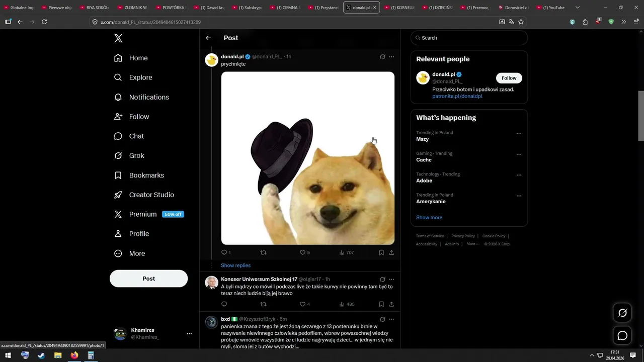Open bxd user avatar
This screenshot has height=362, width=644.
[211, 322]
